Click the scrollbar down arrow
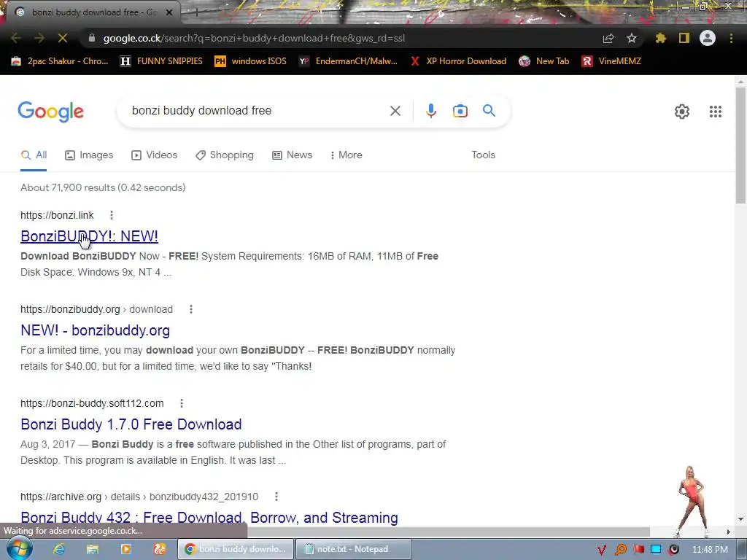This screenshot has width=747, height=560. pyautogui.click(x=740, y=519)
